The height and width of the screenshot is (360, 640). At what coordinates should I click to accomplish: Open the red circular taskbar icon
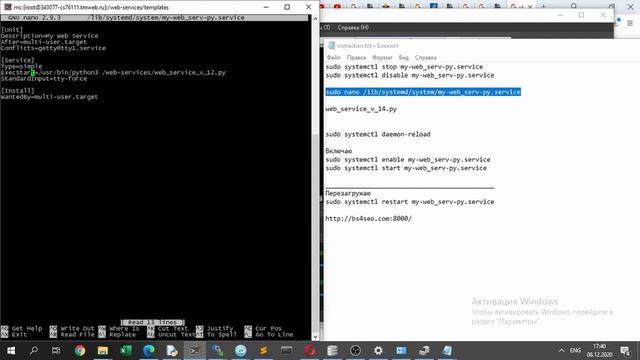pyautogui.click(x=310, y=350)
